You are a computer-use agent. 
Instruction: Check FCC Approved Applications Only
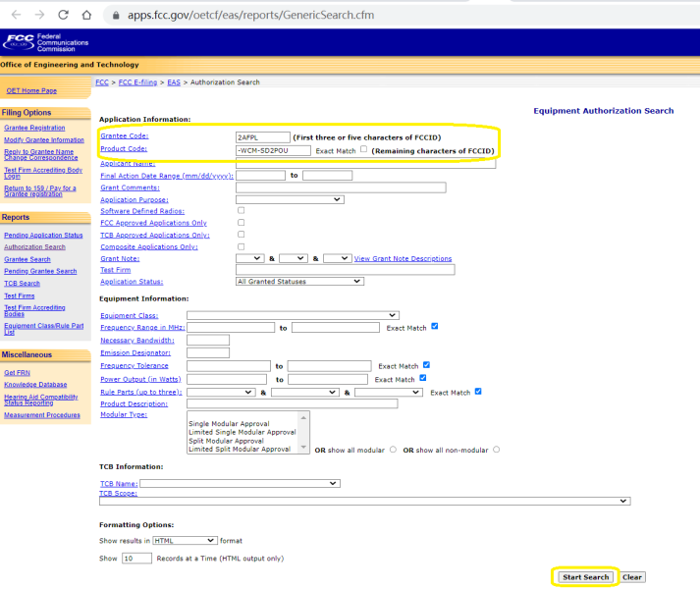[242, 223]
